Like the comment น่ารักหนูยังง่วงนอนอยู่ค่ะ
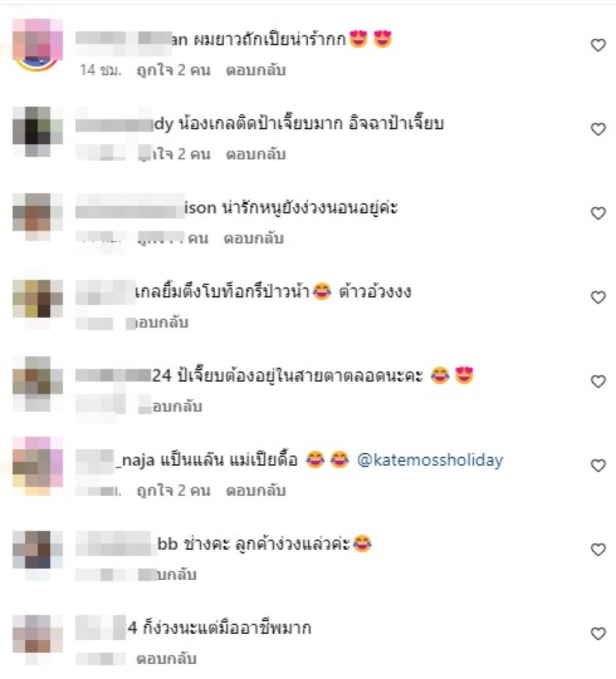The height and width of the screenshot is (679, 616). coord(598,213)
